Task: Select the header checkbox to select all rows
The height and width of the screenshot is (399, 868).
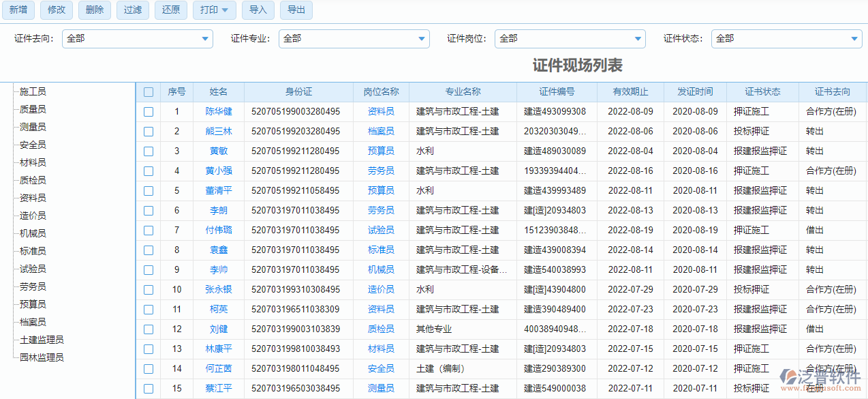Action: click(149, 91)
